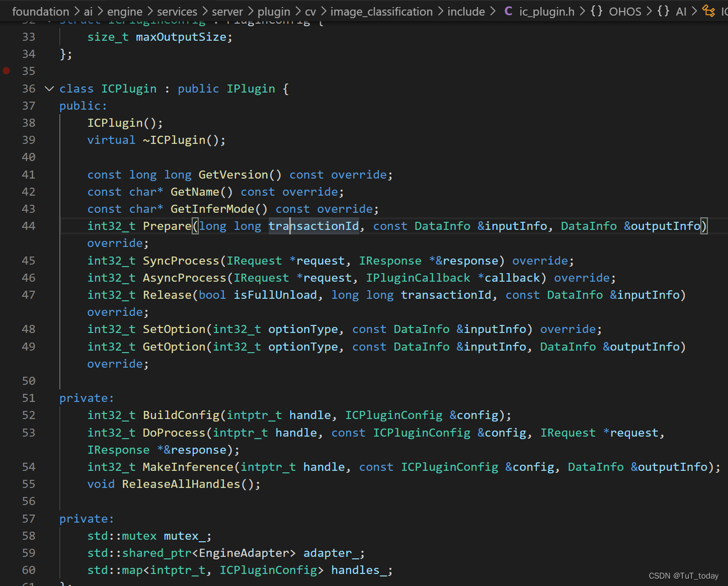Click the SetOption method name
This screenshot has width=728, height=586.
click(174, 329)
